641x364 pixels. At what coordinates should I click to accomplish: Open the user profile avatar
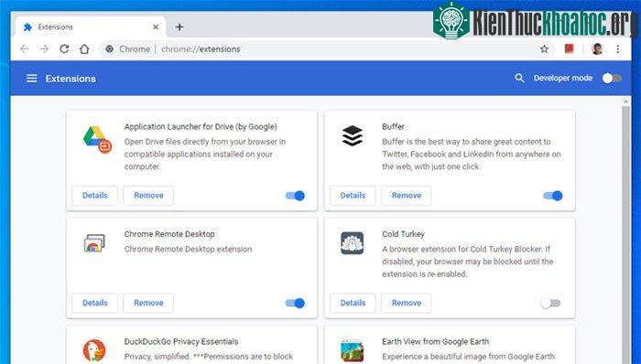597,49
